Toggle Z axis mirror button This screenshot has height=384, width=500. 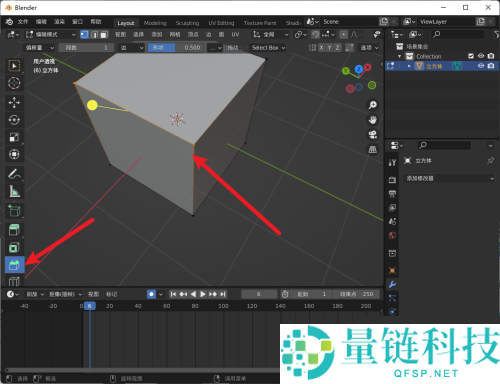[337, 48]
